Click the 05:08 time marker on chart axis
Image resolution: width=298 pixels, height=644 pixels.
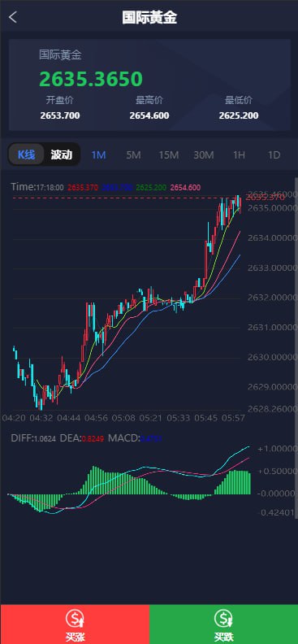pos(123,418)
